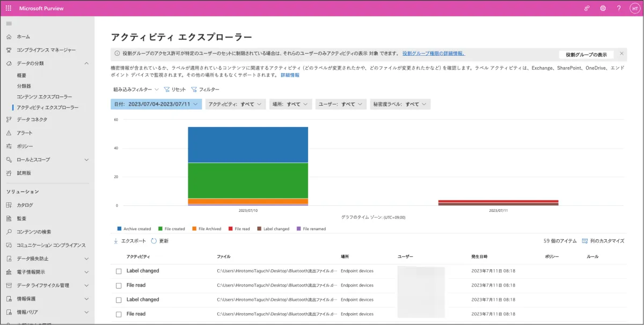Image resolution: width=644 pixels, height=325 pixels.
Task: Go to コンテンツ エクスプローラー in sidebar
Action: click(x=44, y=97)
